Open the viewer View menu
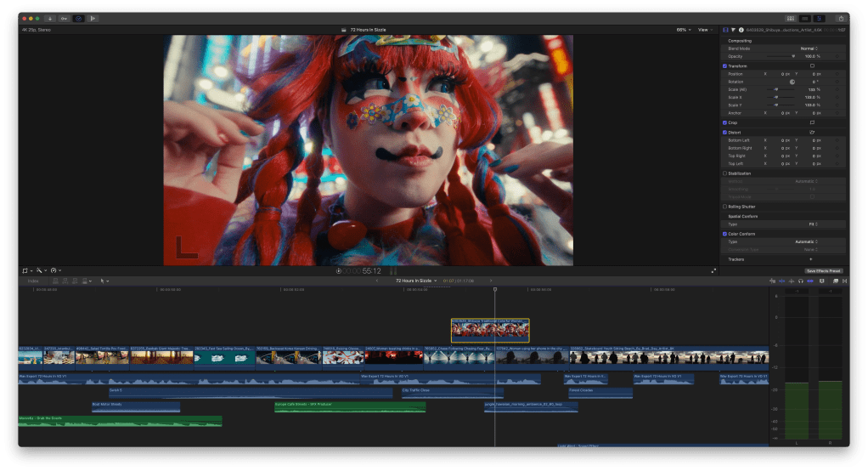Image resolution: width=868 pixels, height=471 pixels. (704, 30)
